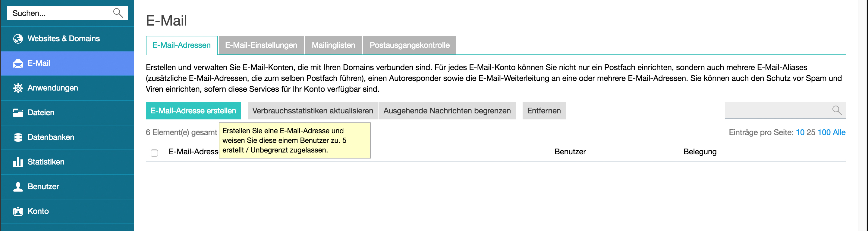Click the Anwendungen gear icon
This screenshot has width=868, height=231.
[x=18, y=88]
